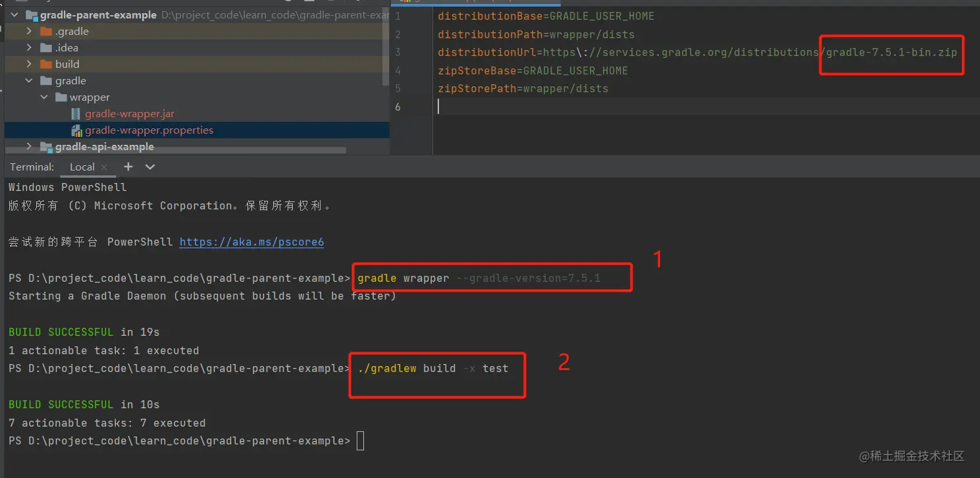Click the gradle-wrapper.jar archive icon
Image resolution: width=980 pixels, height=478 pixels.
[x=76, y=113]
